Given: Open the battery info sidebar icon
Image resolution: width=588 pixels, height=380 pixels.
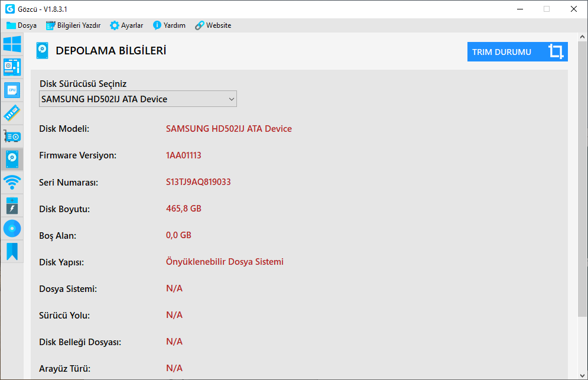Looking at the screenshot, I should (x=12, y=206).
